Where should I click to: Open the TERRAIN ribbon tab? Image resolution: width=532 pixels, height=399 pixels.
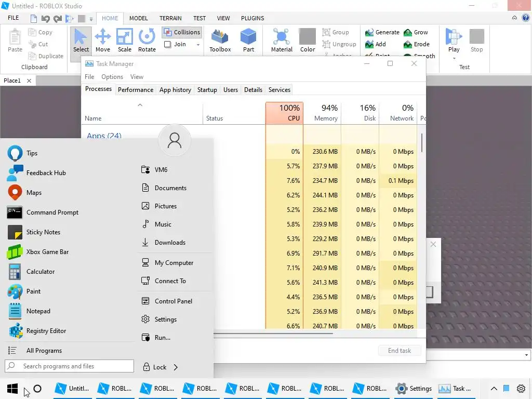pyautogui.click(x=170, y=18)
